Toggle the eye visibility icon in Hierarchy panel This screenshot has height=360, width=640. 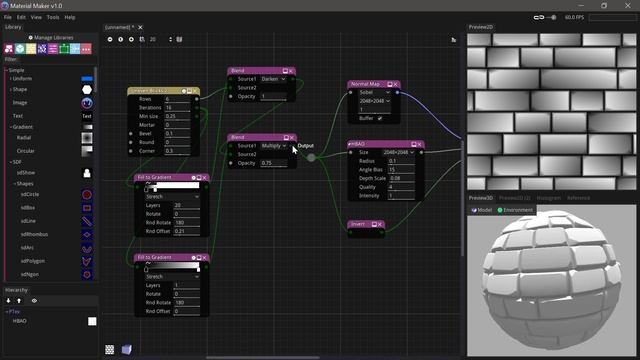pos(34,300)
